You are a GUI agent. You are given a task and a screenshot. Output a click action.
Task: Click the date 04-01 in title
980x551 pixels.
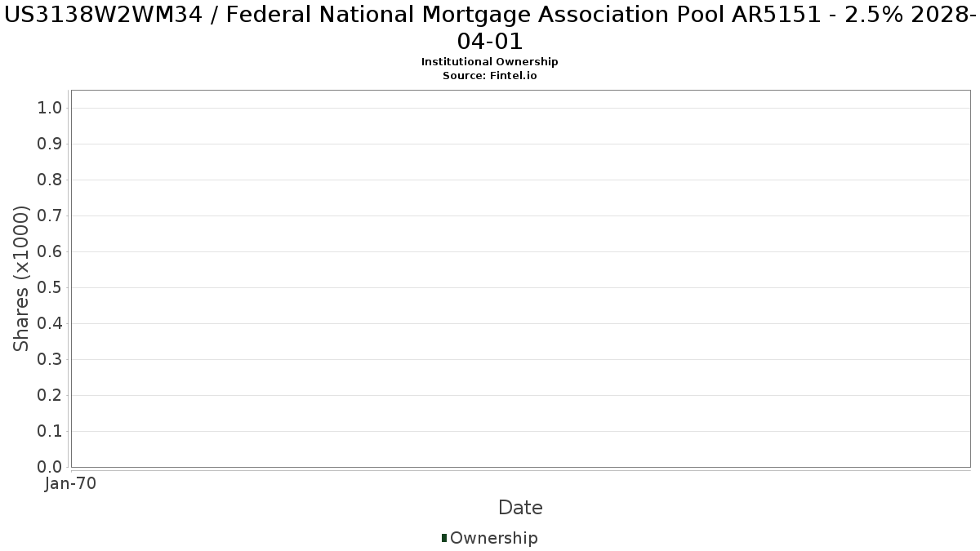(490, 41)
